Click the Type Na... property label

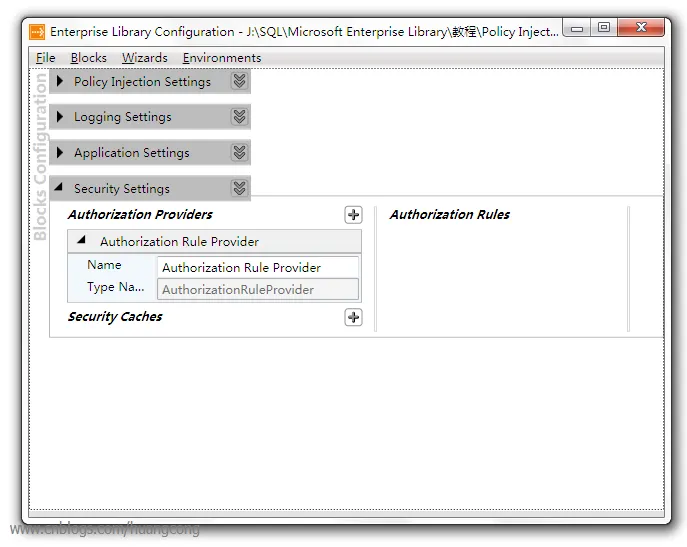115,287
